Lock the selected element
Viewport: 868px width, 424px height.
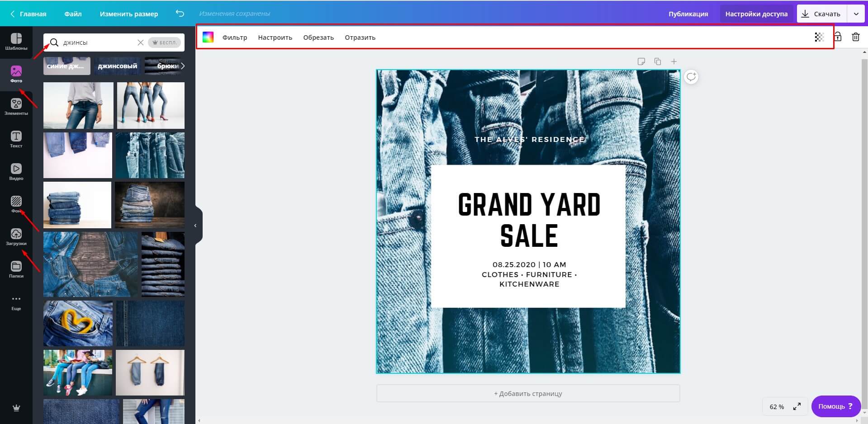point(838,37)
